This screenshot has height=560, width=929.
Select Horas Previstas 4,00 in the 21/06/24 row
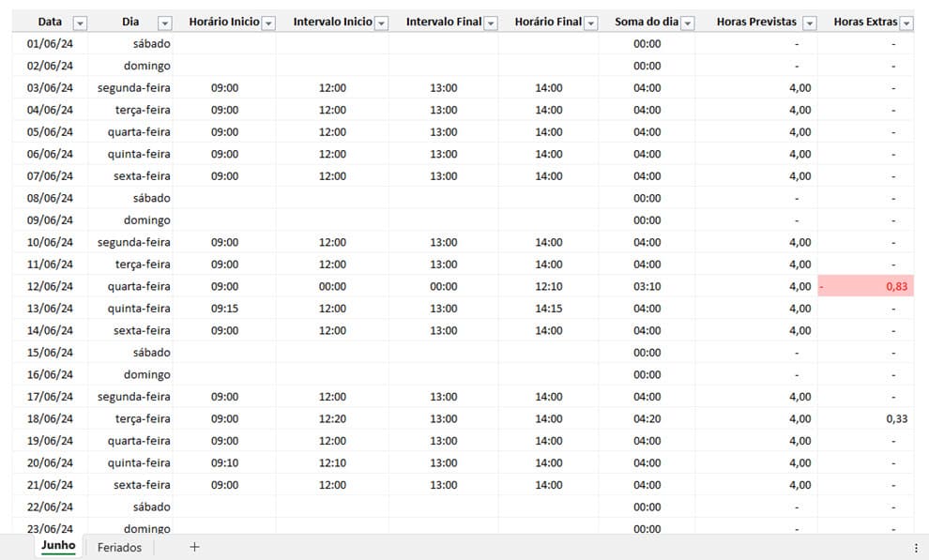pos(756,485)
